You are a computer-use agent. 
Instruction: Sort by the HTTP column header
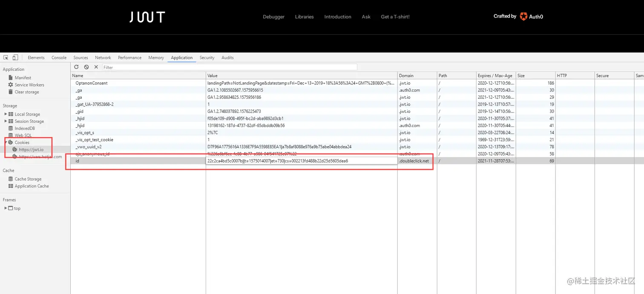click(x=575, y=75)
